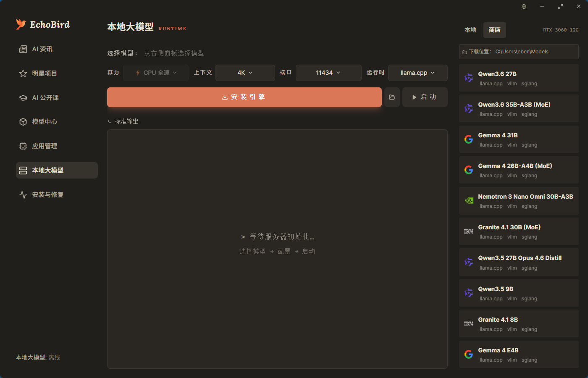The height and width of the screenshot is (378, 588).
Task: Click Qwen3.5 27B Opus 4.6 Distill name
Action: (520, 258)
